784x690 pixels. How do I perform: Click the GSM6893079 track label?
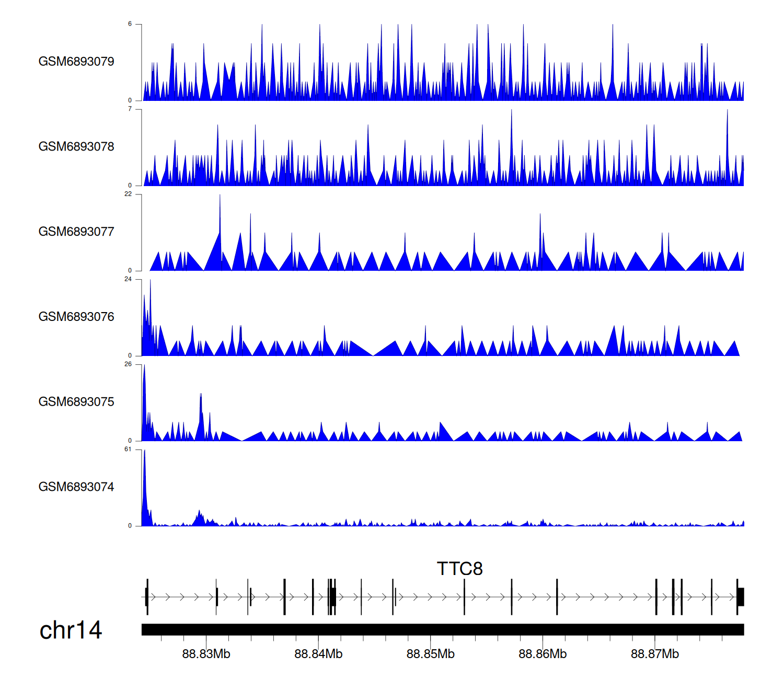pyautogui.click(x=76, y=62)
